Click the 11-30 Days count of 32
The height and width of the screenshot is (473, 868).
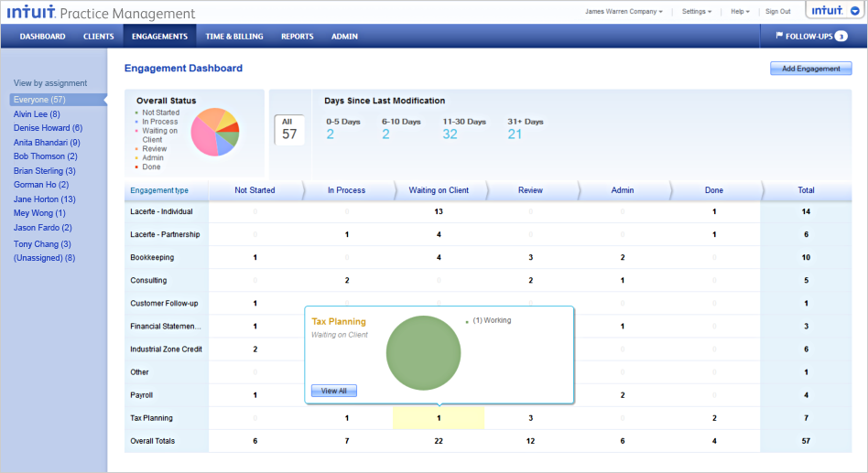click(x=450, y=134)
